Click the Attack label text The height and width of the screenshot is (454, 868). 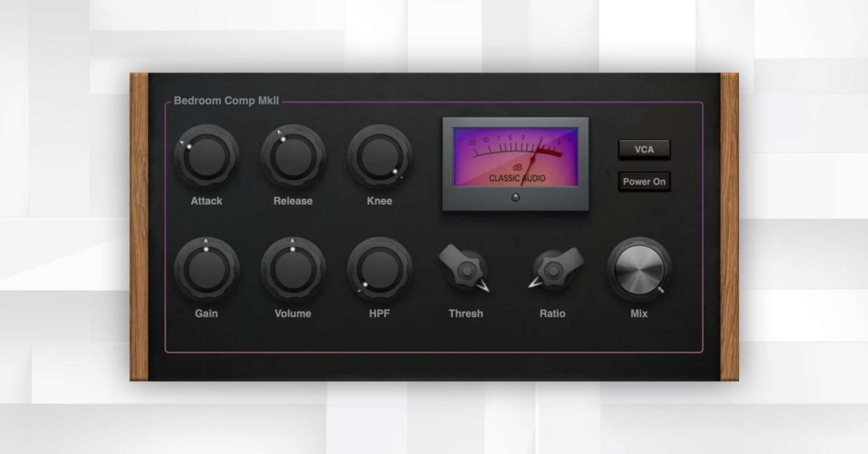pyautogui.click(x=207, y=201)
